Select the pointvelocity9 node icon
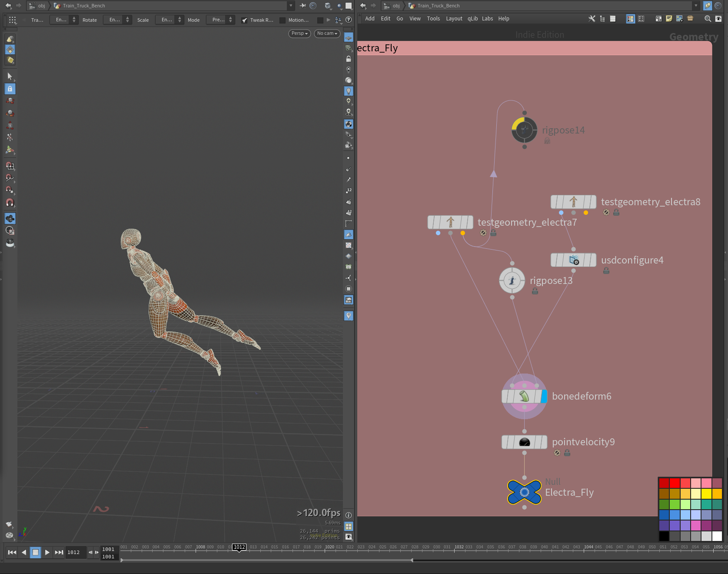The height and width of the screenshot is (574, 728). pos(524,442)
